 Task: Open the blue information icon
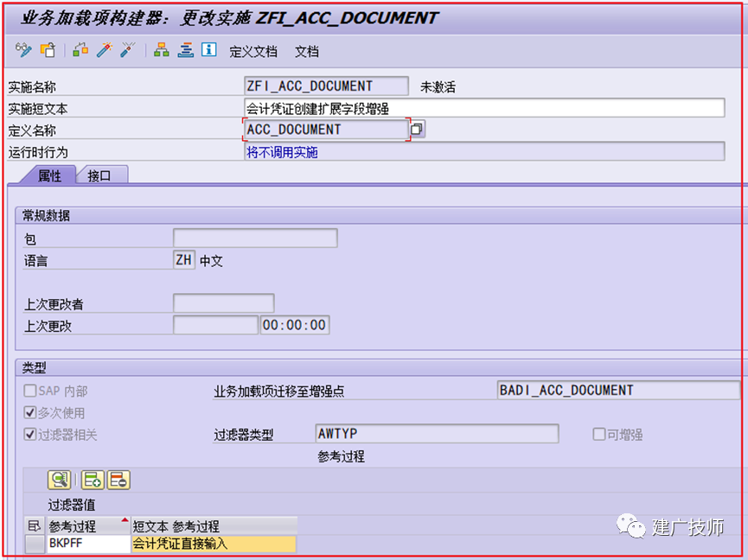click(x=209, y=49)
